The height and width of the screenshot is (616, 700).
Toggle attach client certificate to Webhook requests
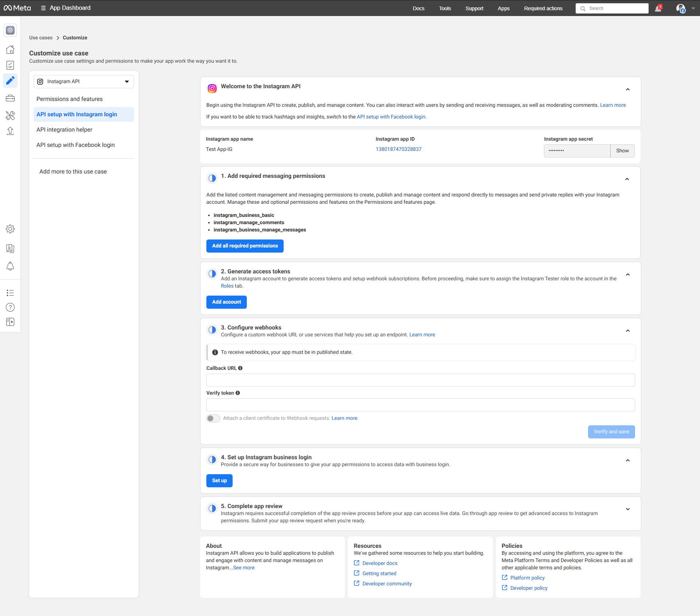click(213, 418)
